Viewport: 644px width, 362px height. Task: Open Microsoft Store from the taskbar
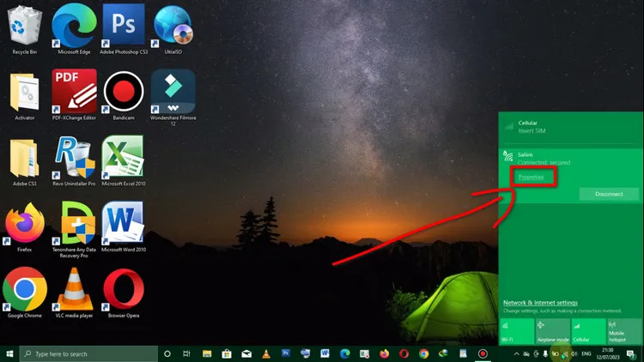pyautogui.click(x=227, y=353)
